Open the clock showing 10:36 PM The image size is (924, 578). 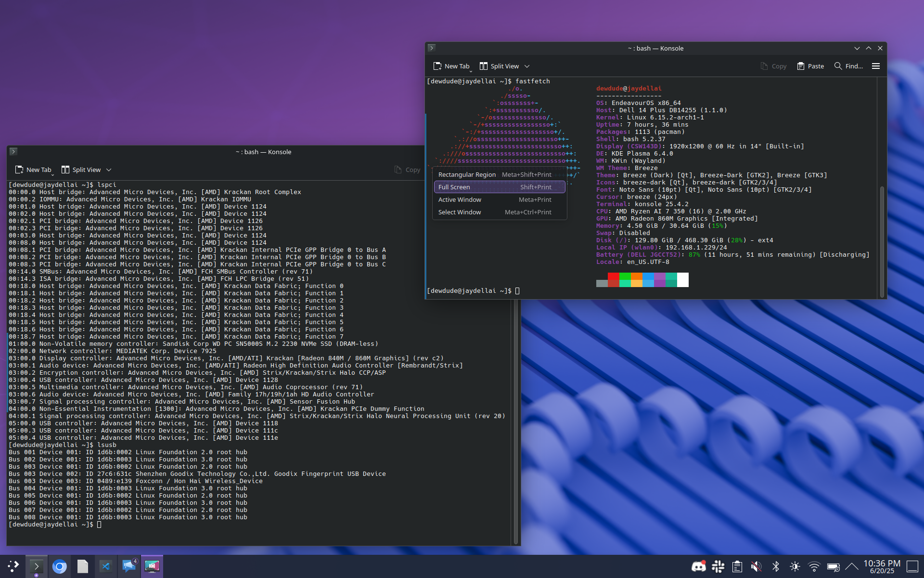882,566
